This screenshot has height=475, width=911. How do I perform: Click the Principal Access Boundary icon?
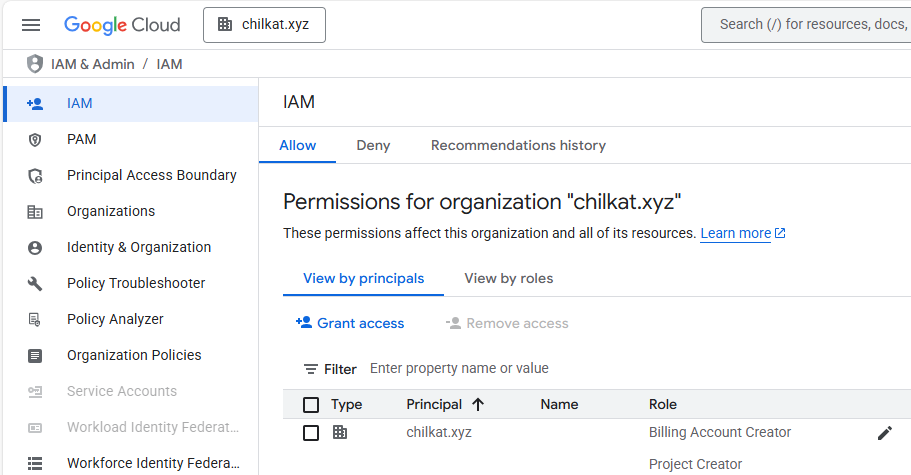point(35,176)
